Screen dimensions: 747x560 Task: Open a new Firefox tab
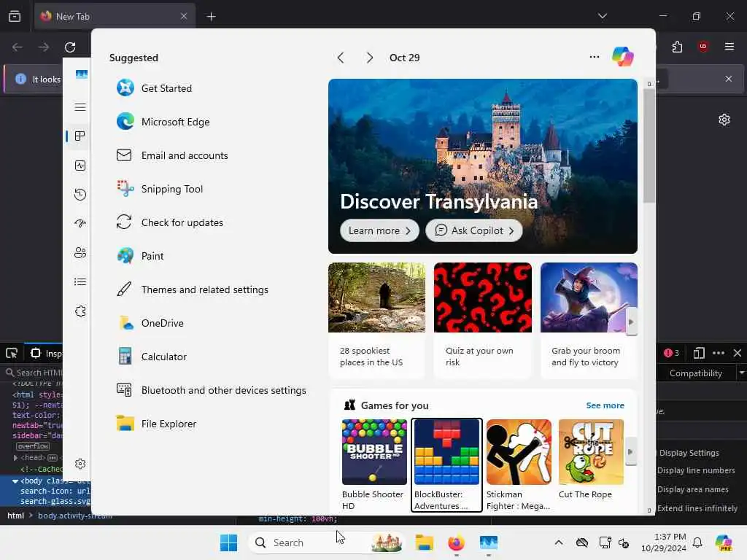(x=211, y=17)
